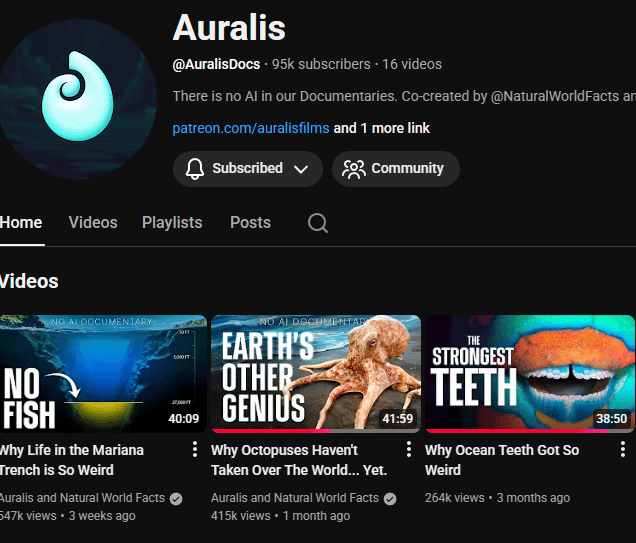Click the Community people icon

(x=354, y=169)
